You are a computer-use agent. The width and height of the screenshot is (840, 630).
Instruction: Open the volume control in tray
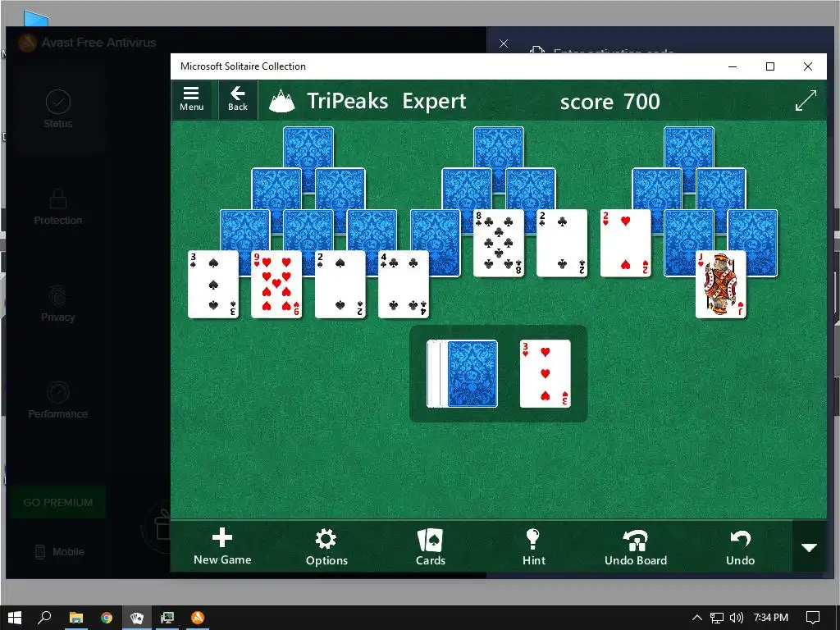(737, 618)
